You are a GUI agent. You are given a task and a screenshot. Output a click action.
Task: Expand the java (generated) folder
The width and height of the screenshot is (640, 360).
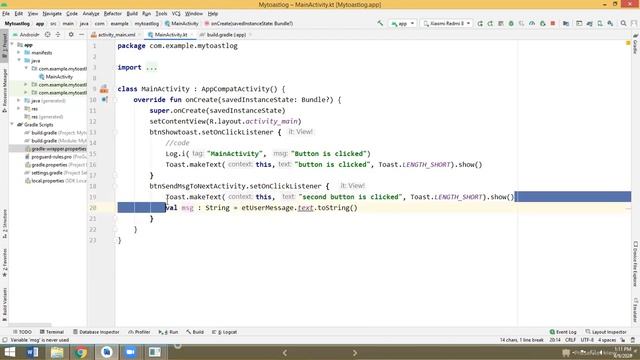[x=19, y=100]
